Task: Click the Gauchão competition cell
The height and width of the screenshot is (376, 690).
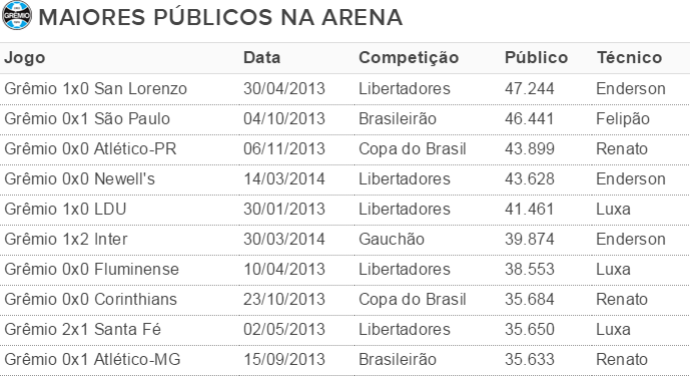Action: pyautogui.click(x=392, y=239)
